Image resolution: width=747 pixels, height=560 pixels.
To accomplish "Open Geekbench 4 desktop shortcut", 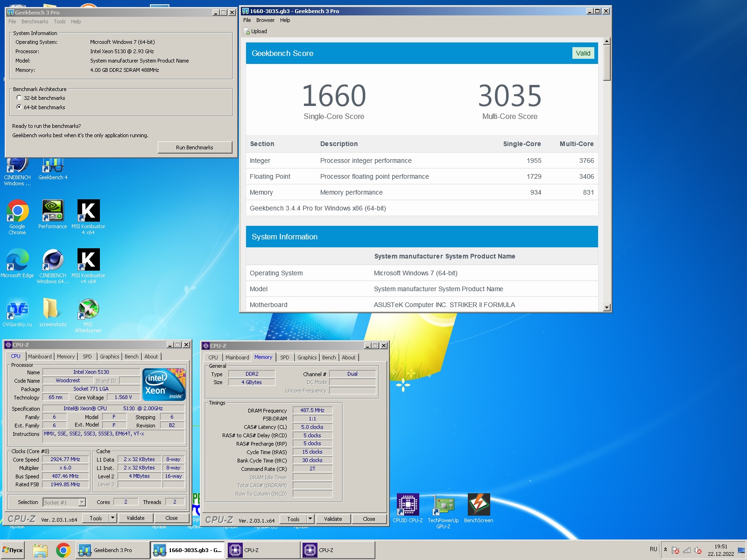I will [x=53, y=169].
